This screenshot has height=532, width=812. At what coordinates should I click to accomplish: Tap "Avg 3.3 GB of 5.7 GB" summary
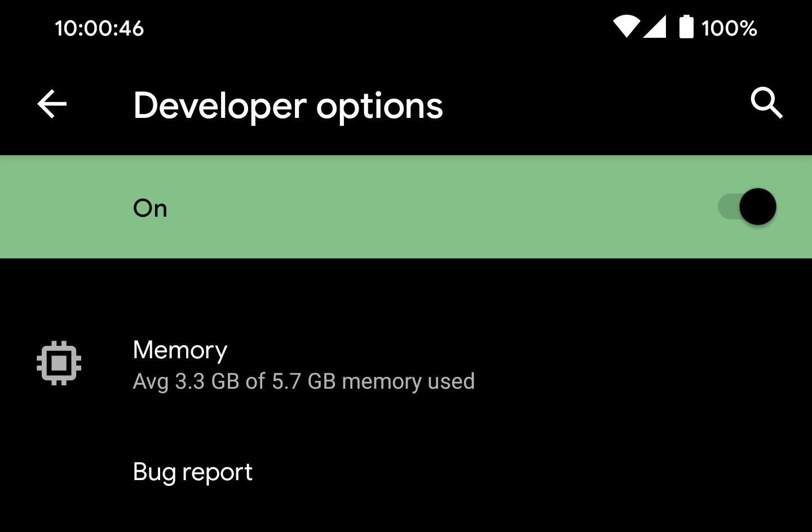tap(303, 382)
